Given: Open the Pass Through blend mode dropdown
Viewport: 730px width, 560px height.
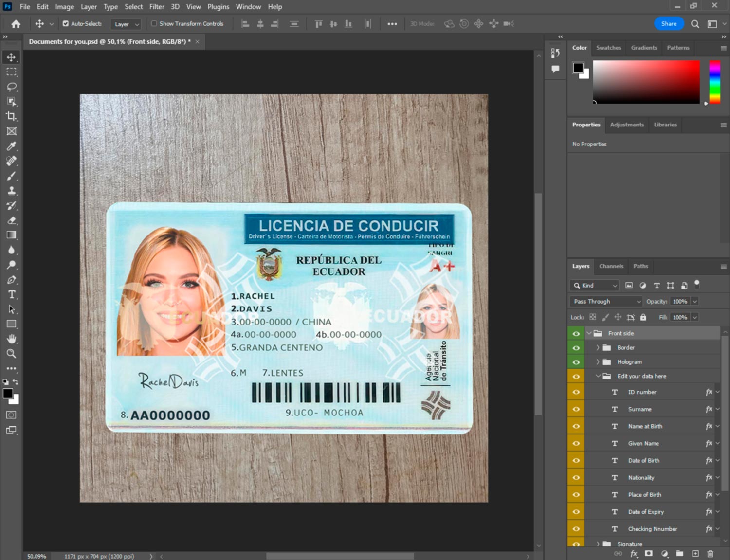Looking at the screenshot, I should click(x=606, y=302).
